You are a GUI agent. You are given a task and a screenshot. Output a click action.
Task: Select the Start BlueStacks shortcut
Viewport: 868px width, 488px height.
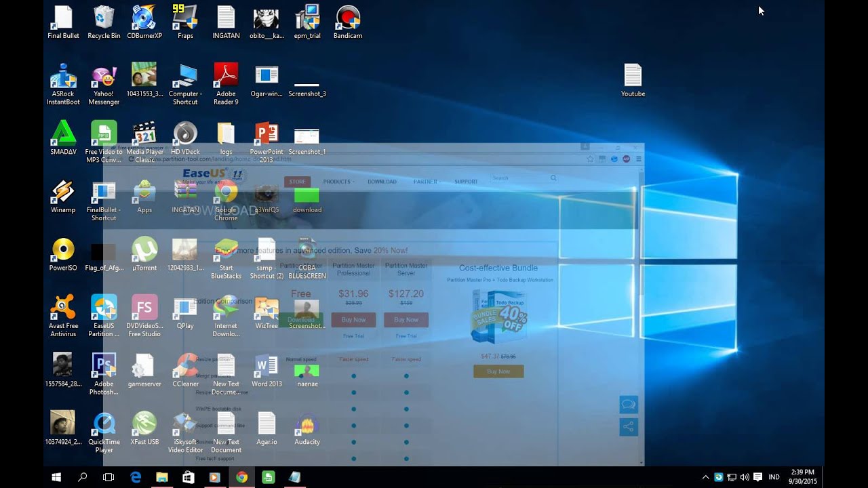[226, 258]
